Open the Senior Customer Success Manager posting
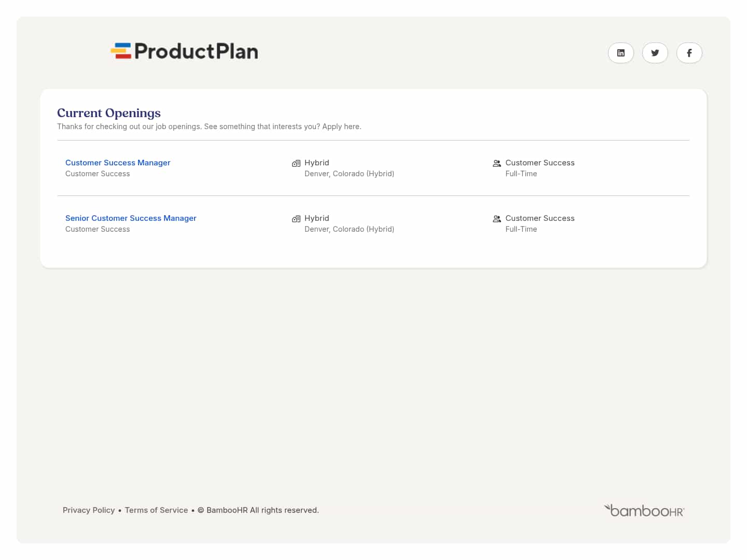This screenshot has height=560, width=747. point(131,218)
